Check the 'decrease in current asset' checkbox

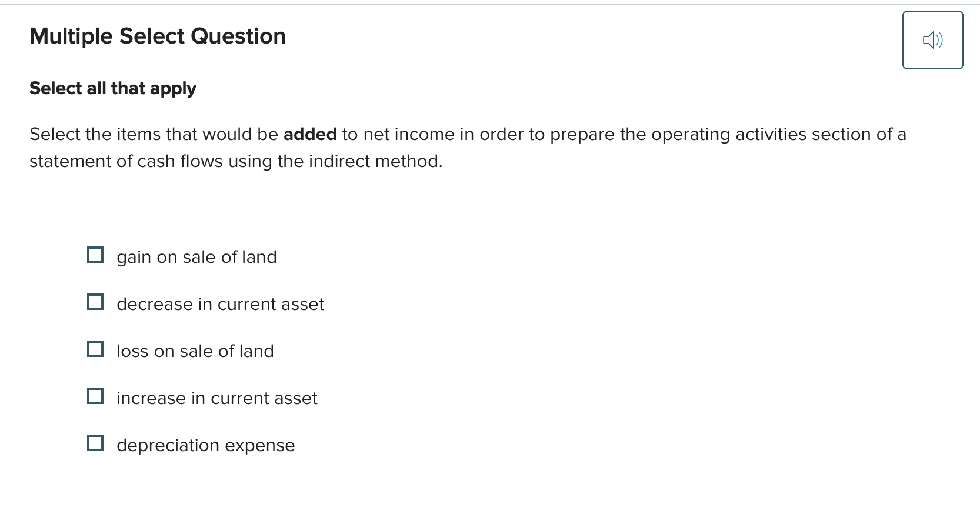point(95,302)
